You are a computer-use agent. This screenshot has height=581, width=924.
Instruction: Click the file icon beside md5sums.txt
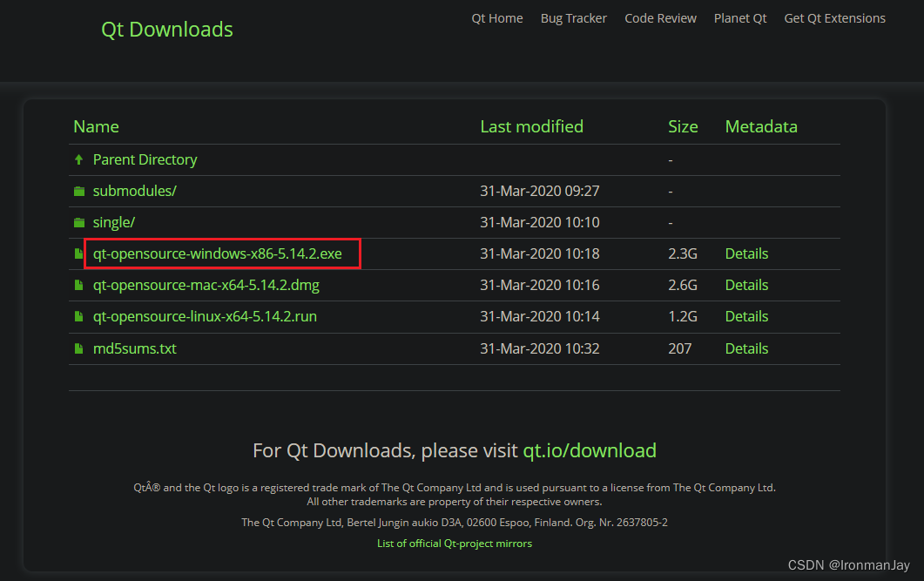79,348
